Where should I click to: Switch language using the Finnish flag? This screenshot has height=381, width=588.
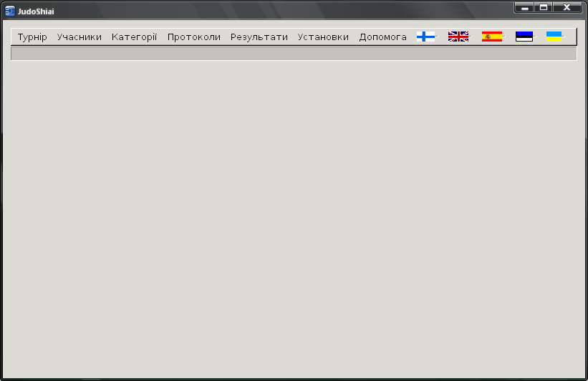tap(425, 37)
